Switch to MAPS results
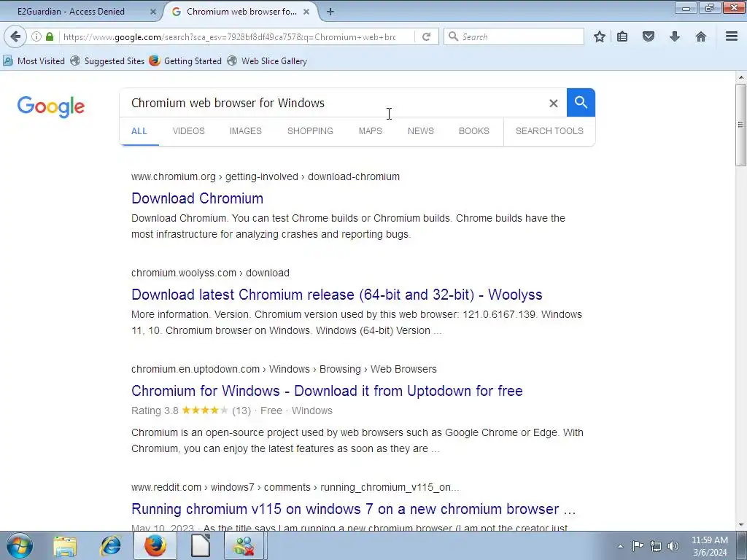Image resolution: width=747 pixels, height=560 pixels. pos(370,131)
